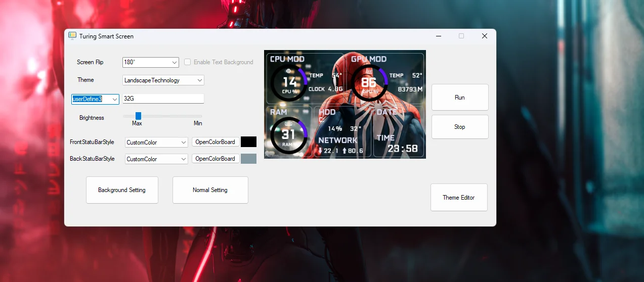644x282 pixels.
Task: Open FrontStatuBarStyle CustomColor dropdown
Action: click(x=156, y=143)
